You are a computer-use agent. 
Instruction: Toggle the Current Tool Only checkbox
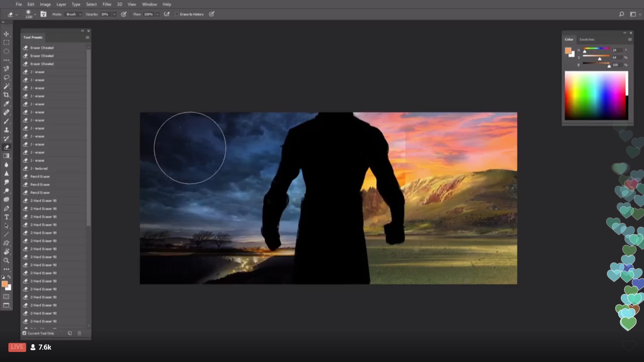click(24, 333)
